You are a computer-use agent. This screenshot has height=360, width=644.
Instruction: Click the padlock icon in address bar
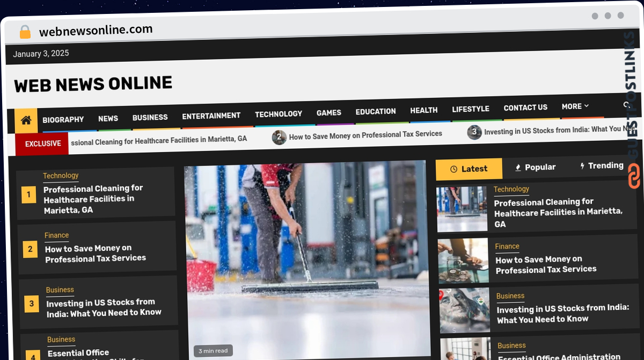(25, 32)
